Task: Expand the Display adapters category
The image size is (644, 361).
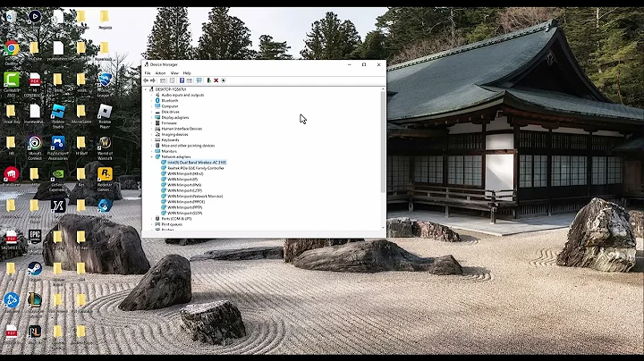Action: [x=151, y=117]
